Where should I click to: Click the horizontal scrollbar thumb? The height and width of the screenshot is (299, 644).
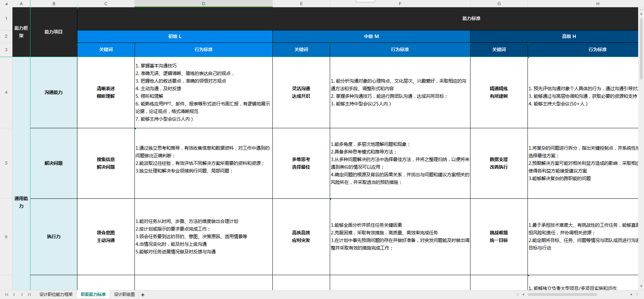point(562,295)
